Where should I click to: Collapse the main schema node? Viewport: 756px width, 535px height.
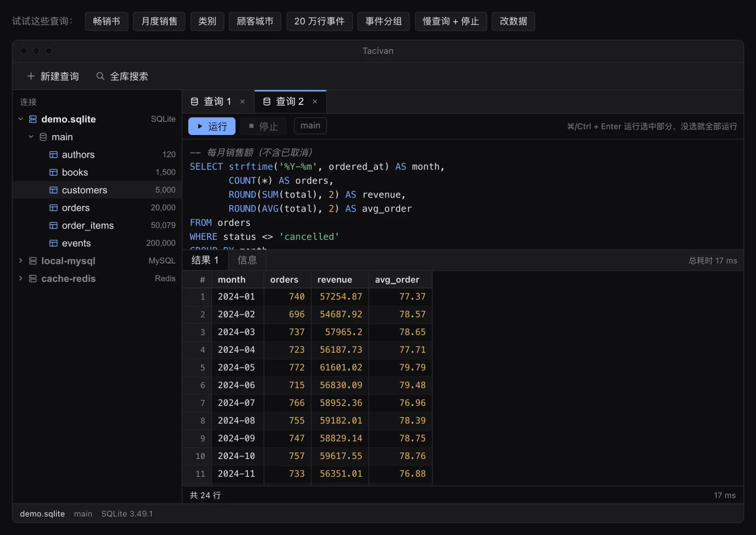[x=31, y=137]
